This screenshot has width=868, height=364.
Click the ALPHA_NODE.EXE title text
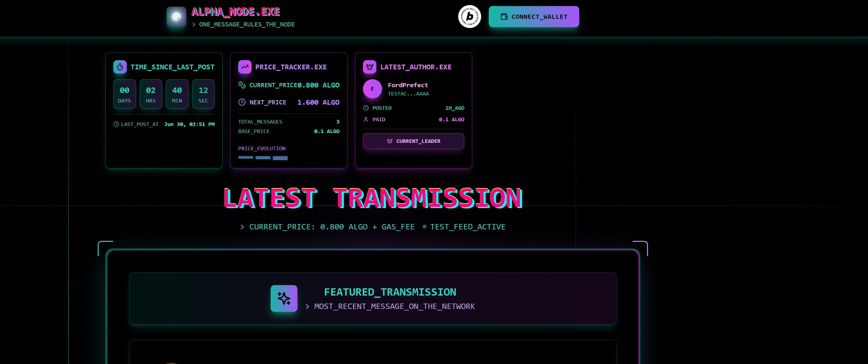[236, 12]
